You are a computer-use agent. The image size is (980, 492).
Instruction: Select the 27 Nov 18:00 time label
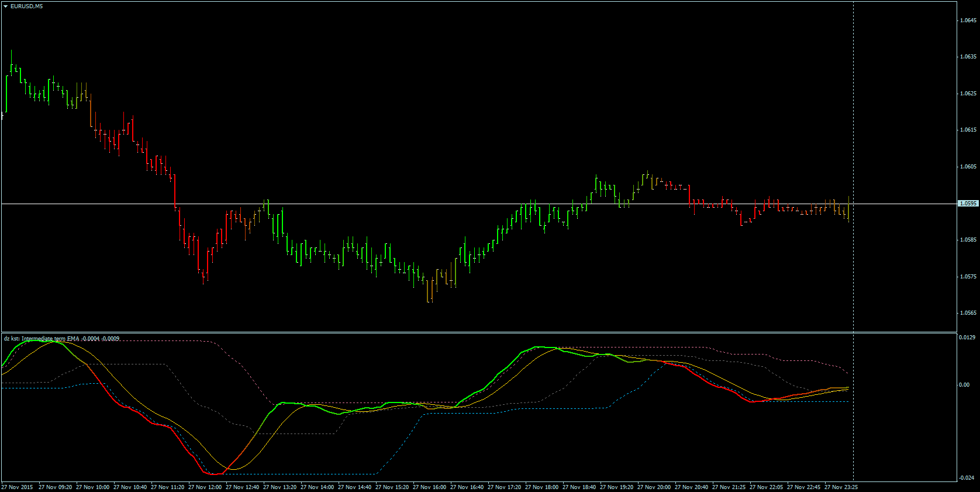click(x=542, y=487)
